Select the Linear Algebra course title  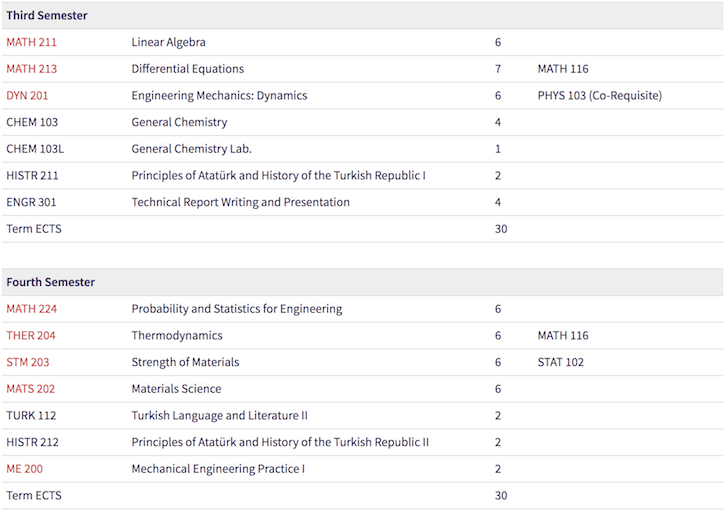point(169,42)
